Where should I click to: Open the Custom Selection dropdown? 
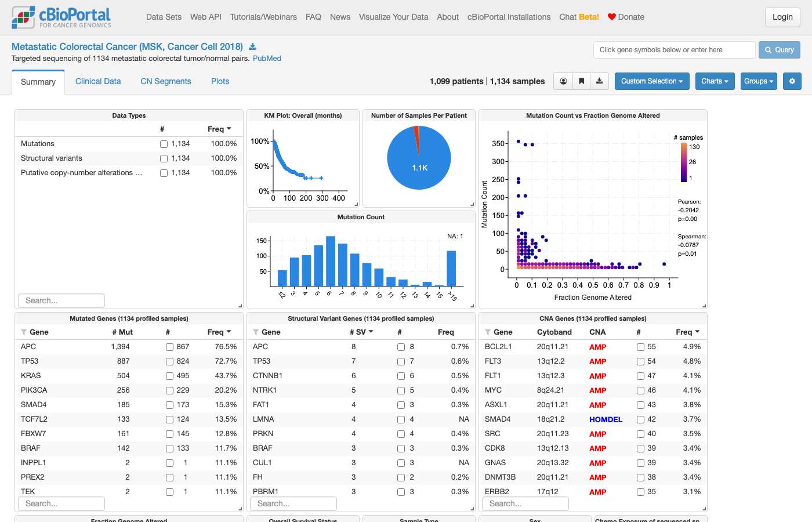(652, 81)
